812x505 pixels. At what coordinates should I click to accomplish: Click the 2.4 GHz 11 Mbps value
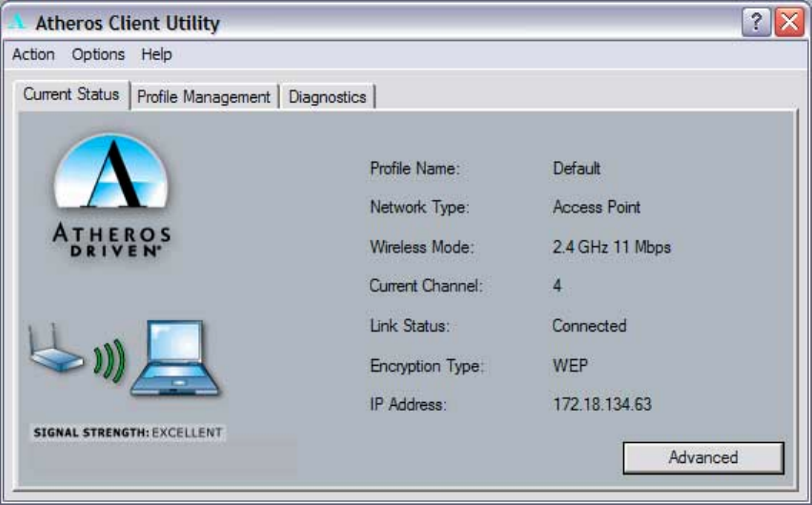(612, 247)
